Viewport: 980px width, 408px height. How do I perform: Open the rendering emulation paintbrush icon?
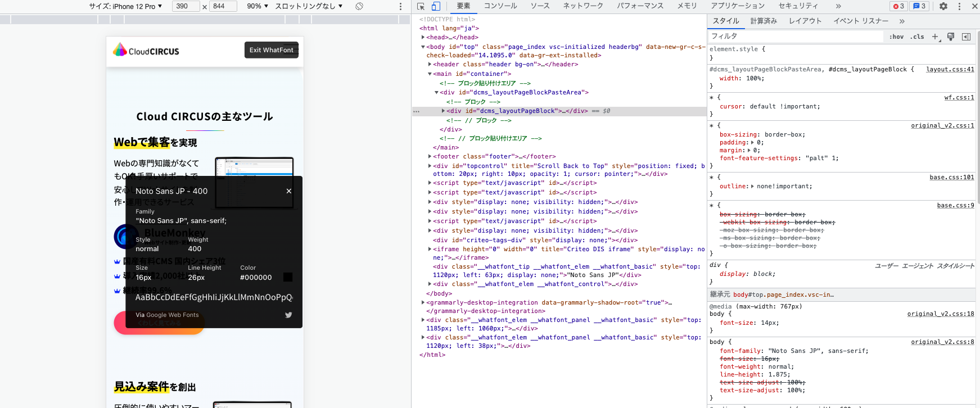pyautogui.click(x=951, y=37)
